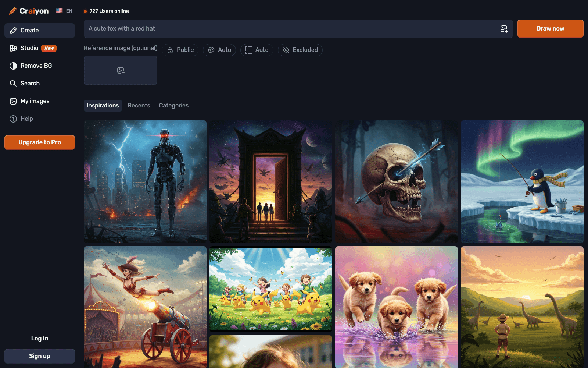Switch to the Recents tab

click(x=139, y=106)
